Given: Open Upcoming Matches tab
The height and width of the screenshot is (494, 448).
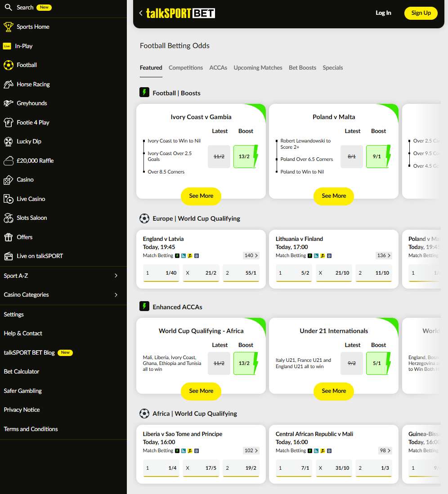Looking at the screenshot, I should pos(258,68).
